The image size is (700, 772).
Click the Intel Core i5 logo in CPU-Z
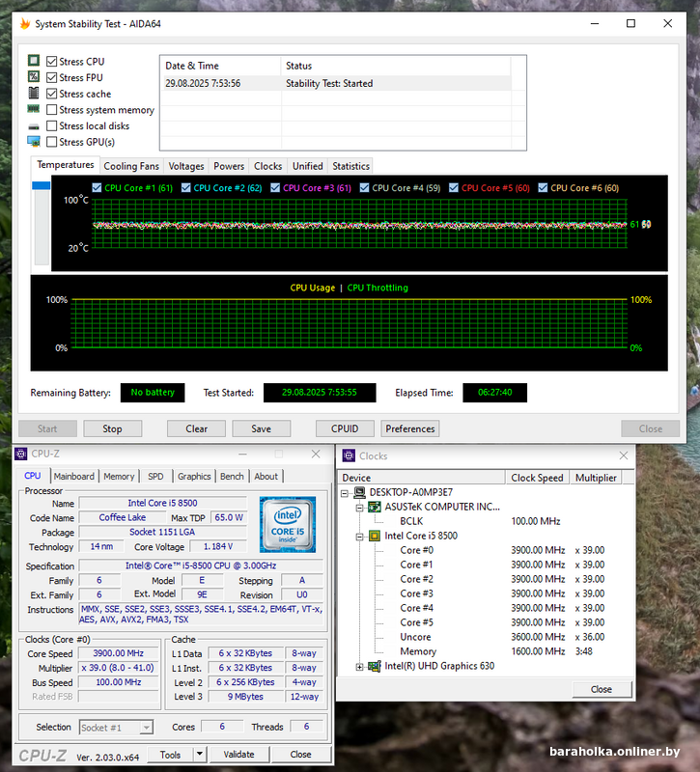point(286,523)
